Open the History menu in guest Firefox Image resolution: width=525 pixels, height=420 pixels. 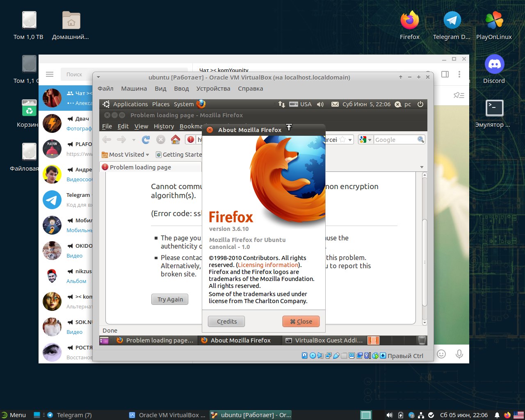[164, 126]
